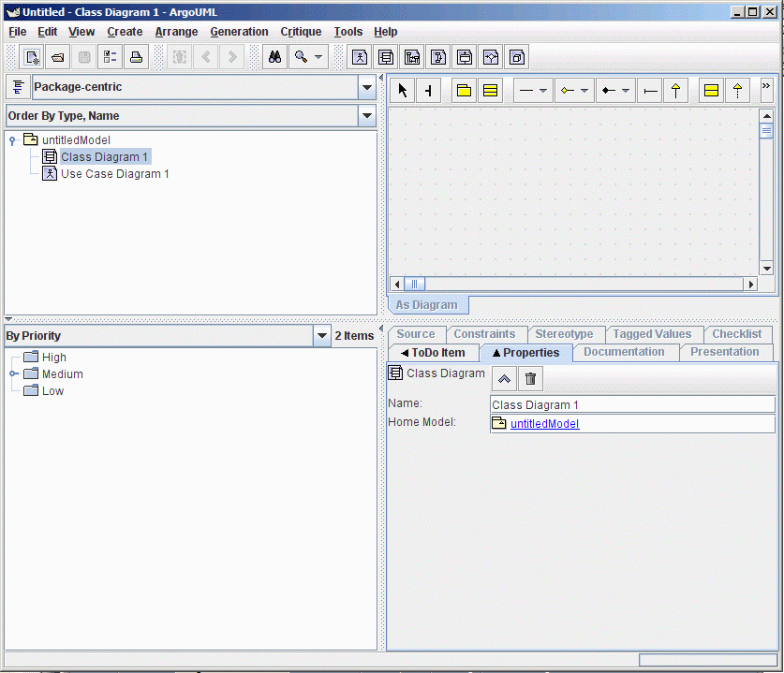Select the Association End tool

click(x=650, y=91)
